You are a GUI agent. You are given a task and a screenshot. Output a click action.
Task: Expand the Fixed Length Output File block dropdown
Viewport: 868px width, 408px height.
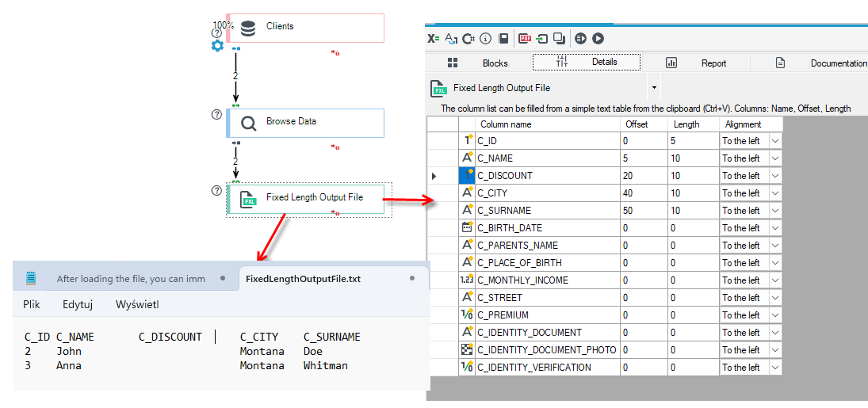(654, 88)
